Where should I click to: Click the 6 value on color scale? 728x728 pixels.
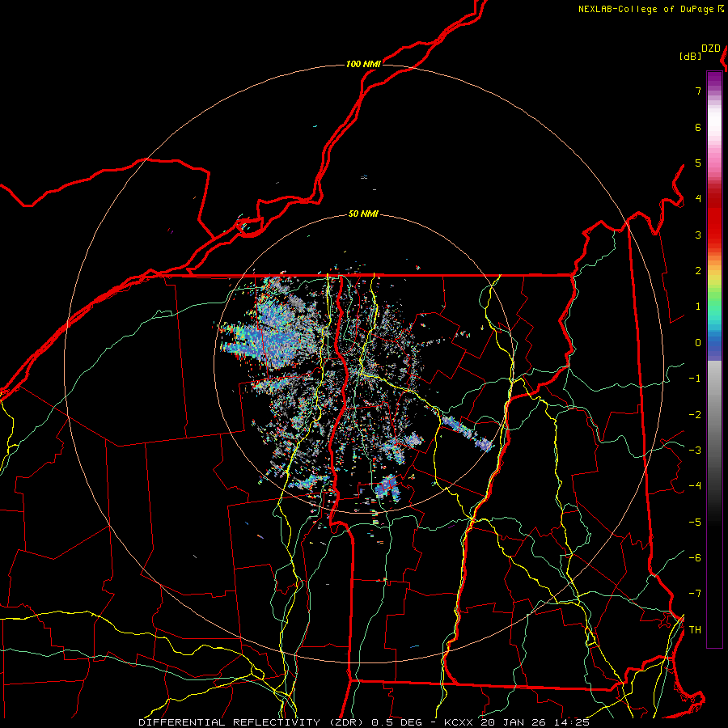coord(698,127)
